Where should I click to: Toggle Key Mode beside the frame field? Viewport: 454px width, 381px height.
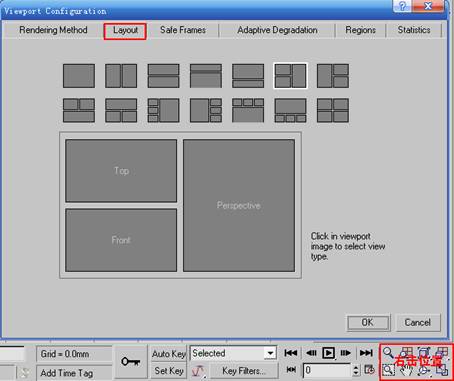click(291, 370)
